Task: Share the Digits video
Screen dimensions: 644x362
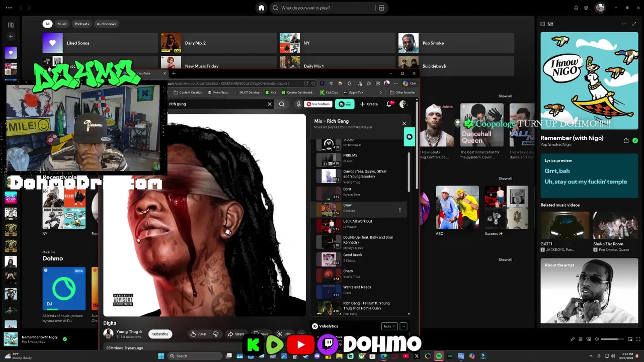Action: (236, 334)
